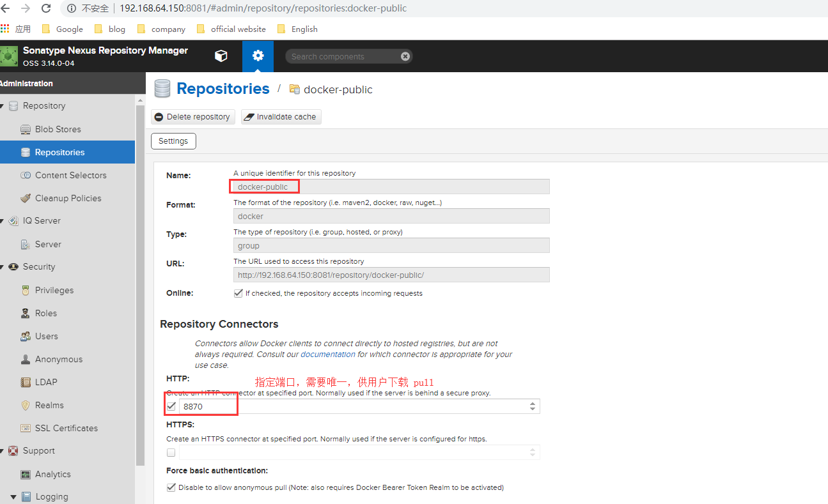Open the Administration gear icon
828x504 pixels.
point(258,56)
